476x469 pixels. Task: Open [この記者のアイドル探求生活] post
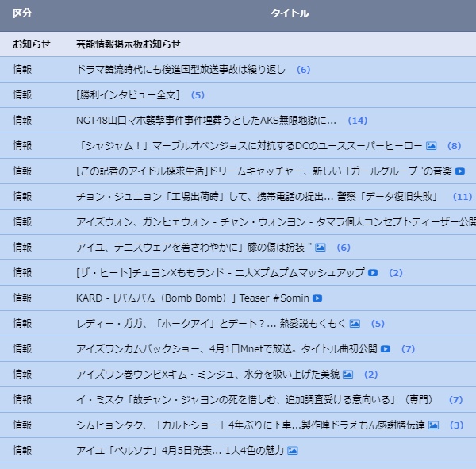pos(264,171)
